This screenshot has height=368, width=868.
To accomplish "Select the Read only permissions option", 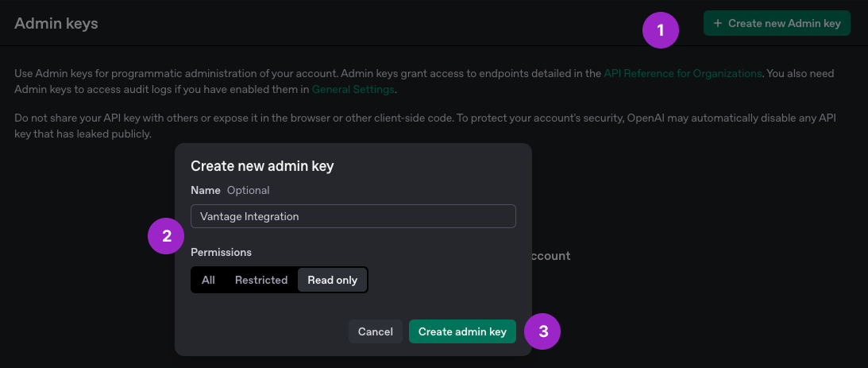I will click(332, 280).
